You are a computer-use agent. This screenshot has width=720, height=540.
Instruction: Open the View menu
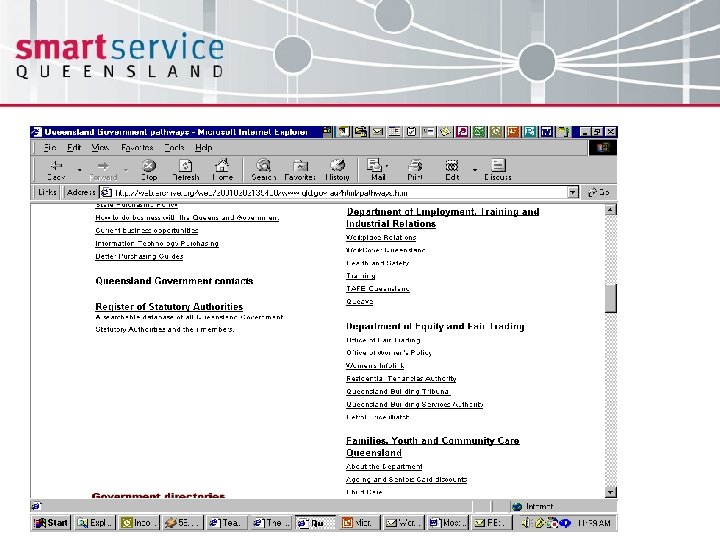100,147
